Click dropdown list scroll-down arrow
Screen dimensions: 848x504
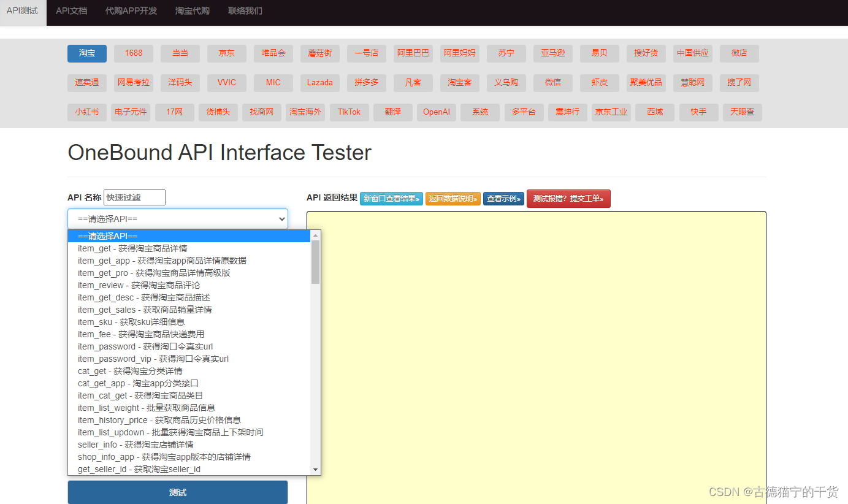315,470
